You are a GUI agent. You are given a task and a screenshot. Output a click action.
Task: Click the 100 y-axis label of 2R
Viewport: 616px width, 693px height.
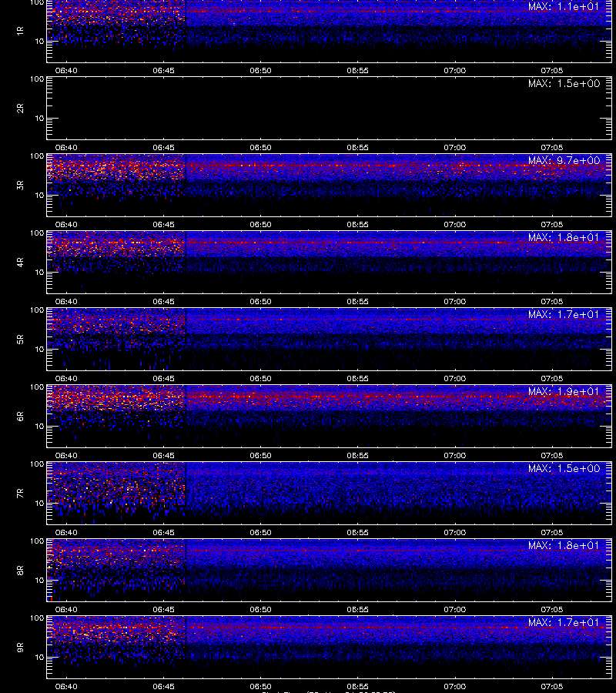(37, 79)
